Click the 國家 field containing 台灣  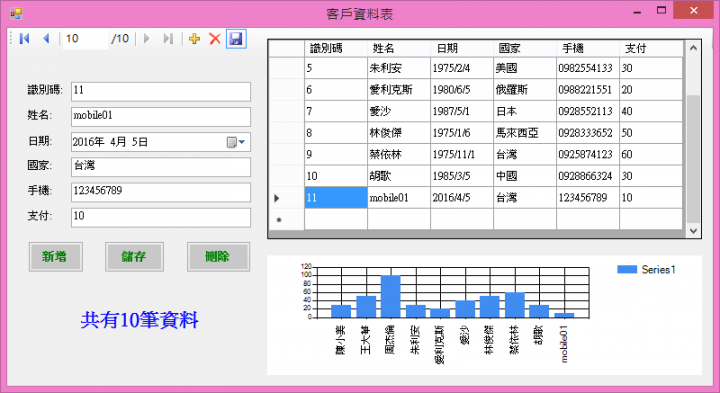click(161, 167)
